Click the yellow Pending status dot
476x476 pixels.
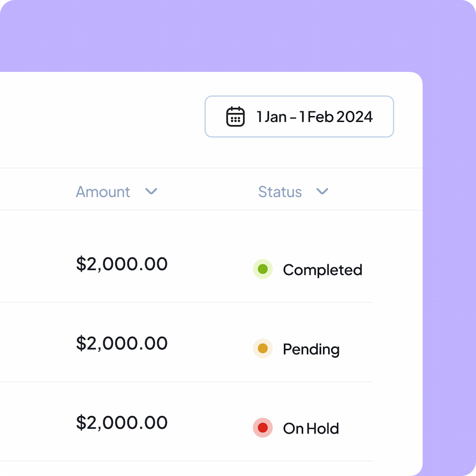pos(263,348)
